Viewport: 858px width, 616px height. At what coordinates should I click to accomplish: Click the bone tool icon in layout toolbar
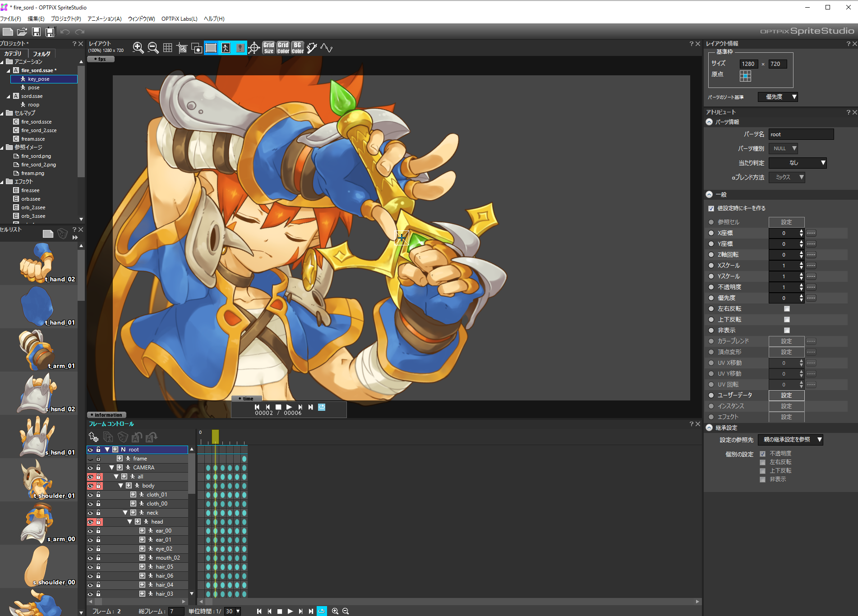(312, 48)
